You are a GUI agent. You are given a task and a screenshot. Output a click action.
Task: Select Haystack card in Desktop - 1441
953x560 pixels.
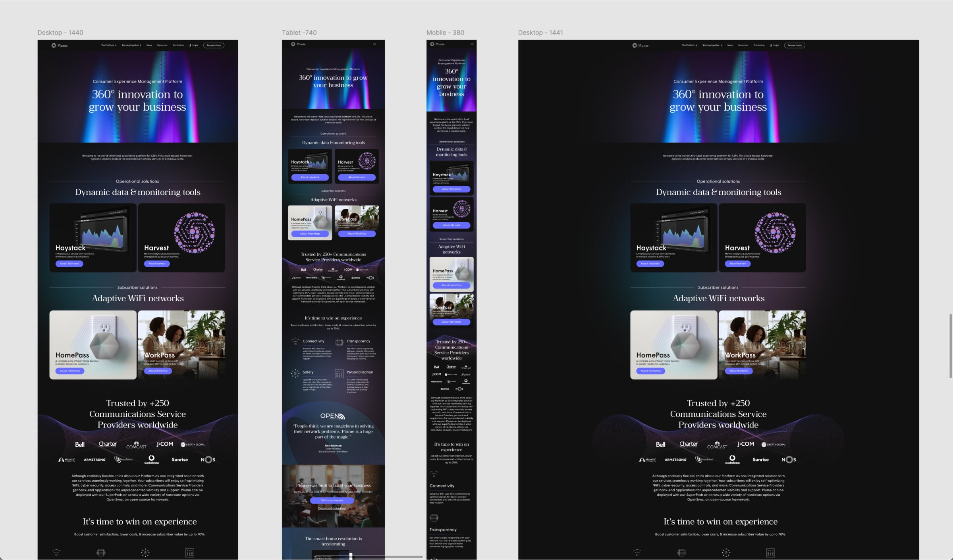pos(674,238)
